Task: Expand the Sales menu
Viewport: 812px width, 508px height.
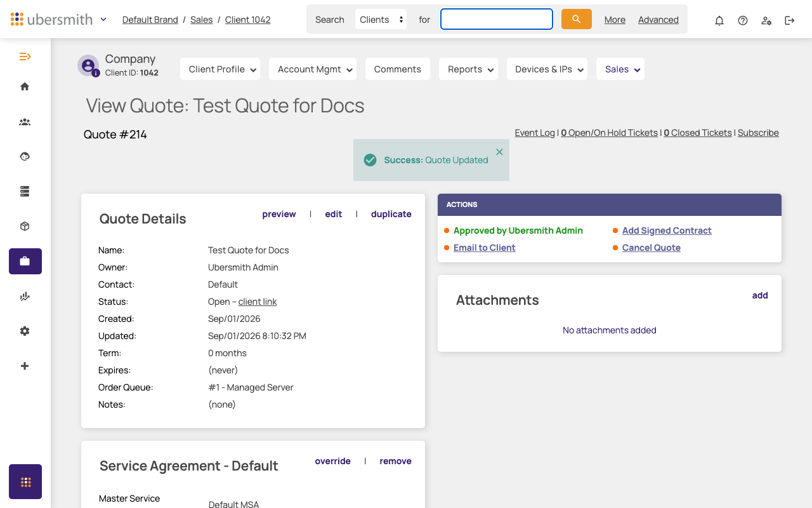Action: (x=620, y=69)
